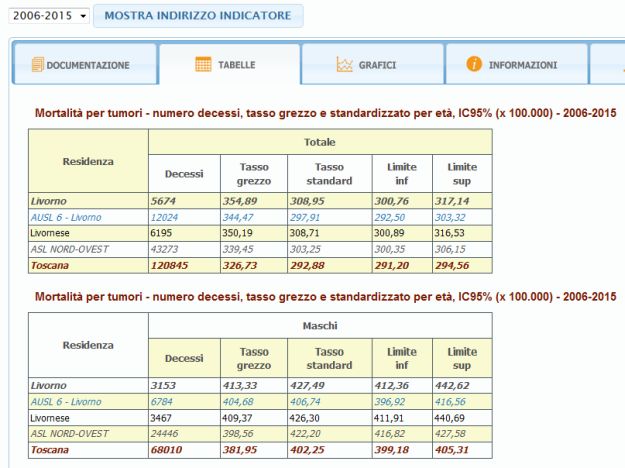Viewport: 625px width, 468px height.
Task: Select the Tabelle tab label
Action: click(x=237, y=65)
